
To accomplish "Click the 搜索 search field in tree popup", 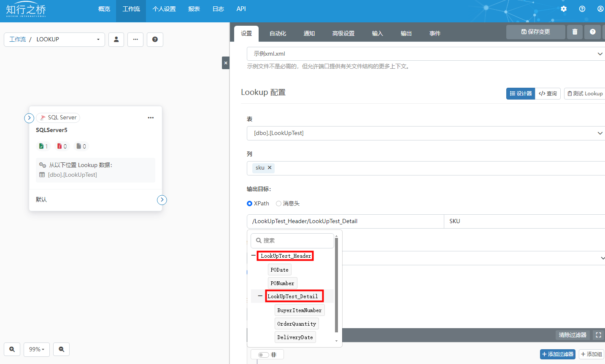I will (292, 240).
